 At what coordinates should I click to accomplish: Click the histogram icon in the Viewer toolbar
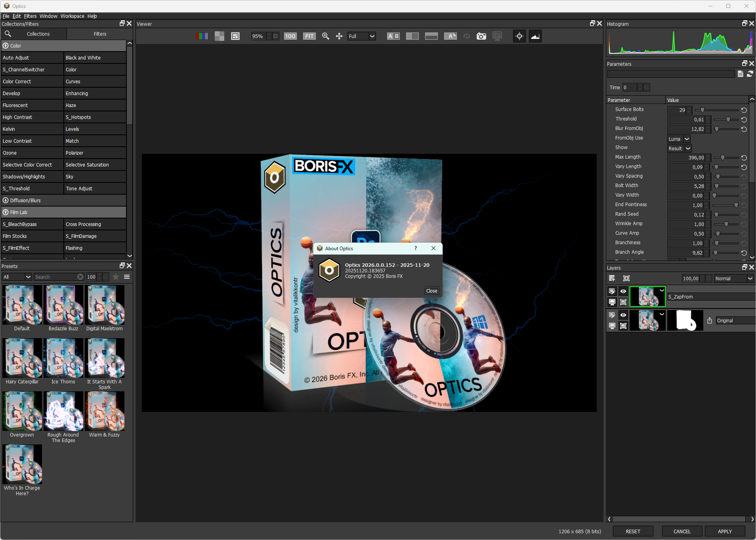coord(535,36)
